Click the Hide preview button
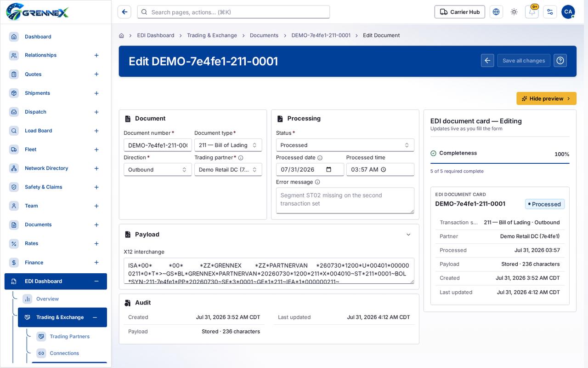 (x=546, y=98)
